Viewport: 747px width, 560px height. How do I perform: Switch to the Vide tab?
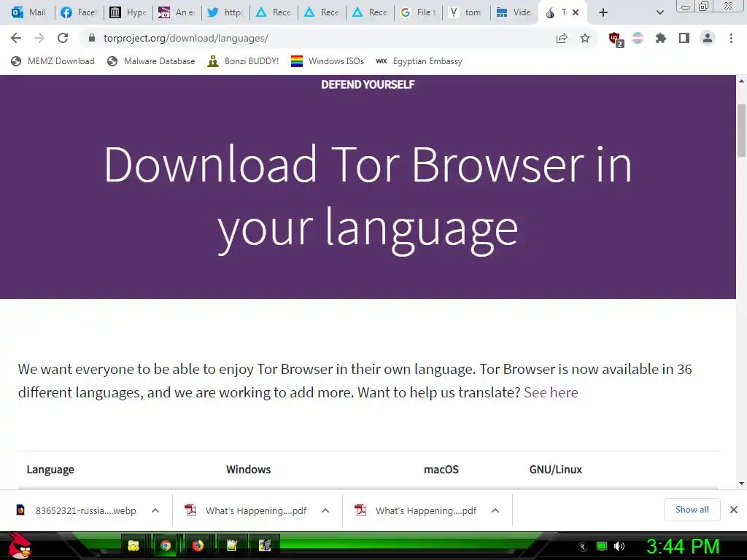514,12
